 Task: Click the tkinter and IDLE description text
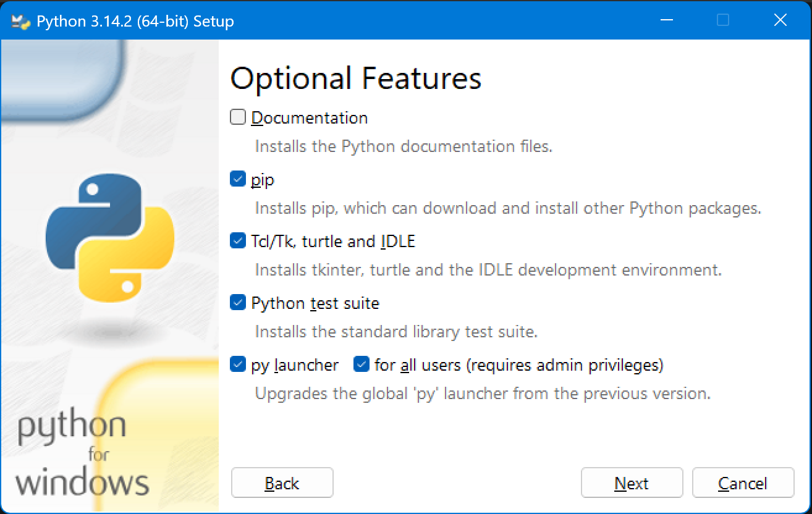tap(488, 270)
